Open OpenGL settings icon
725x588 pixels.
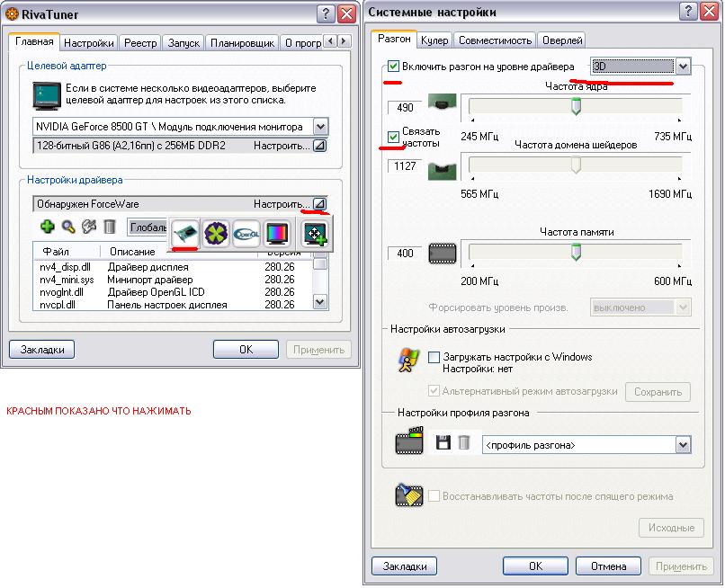pyautogui.click(x=246, y=234)
